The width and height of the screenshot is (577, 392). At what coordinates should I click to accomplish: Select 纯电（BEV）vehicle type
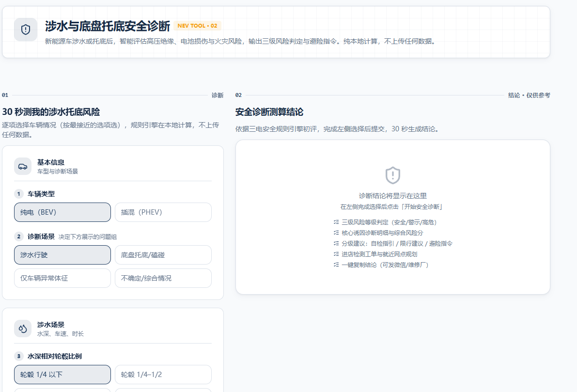point(62,212)
